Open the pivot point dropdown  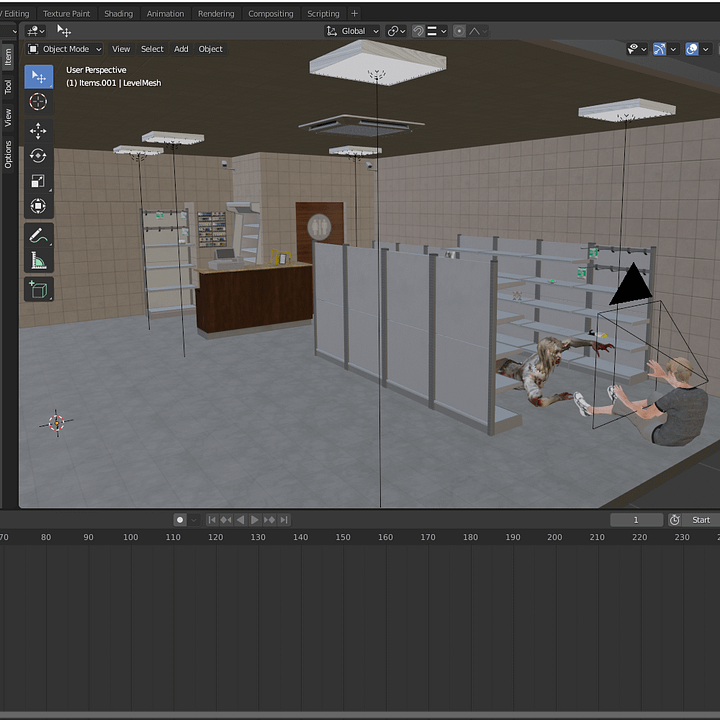[x=396, y=31]
